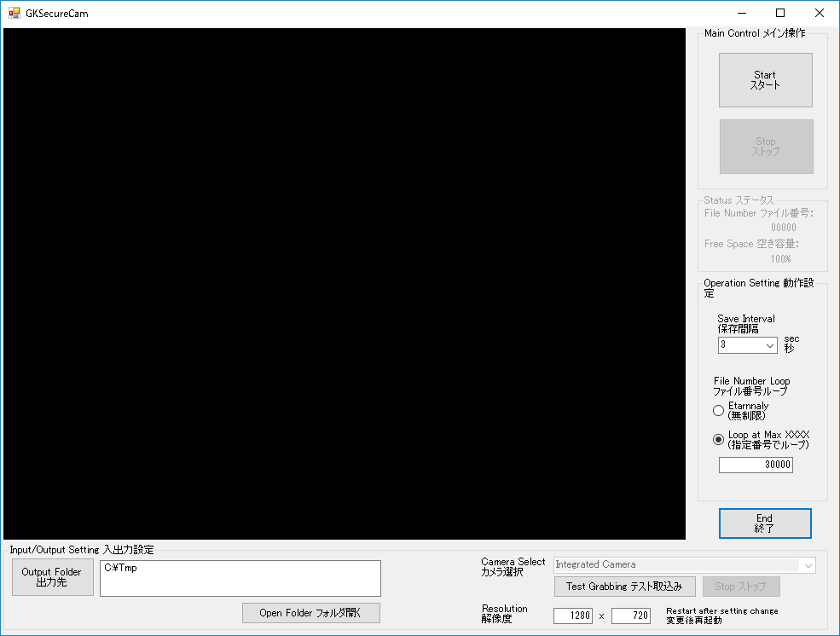Select the Loop at Max XXXX radio option
The image size is (840, 636).
click(718, 440)
